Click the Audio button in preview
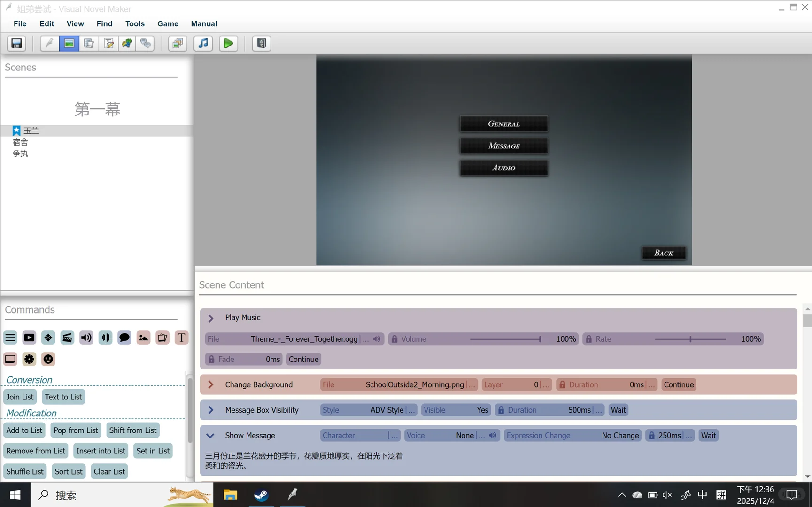 pyautogui.click(x=503, y=168)
